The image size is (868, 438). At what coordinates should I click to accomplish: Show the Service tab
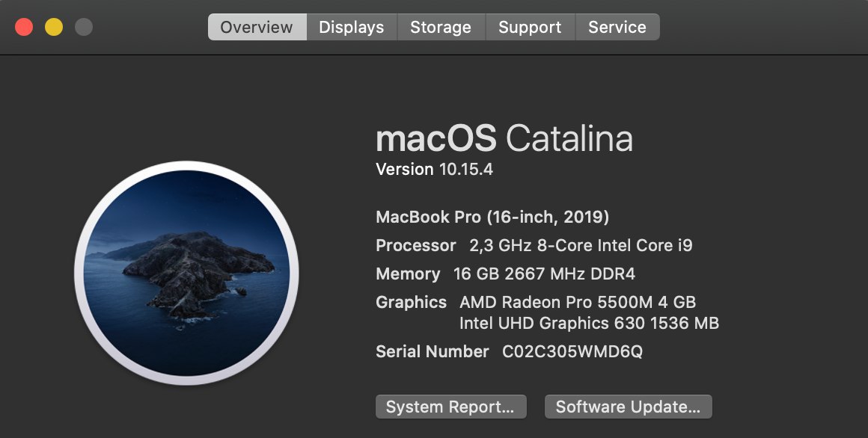pyautogui.click(x=617, y=27)
